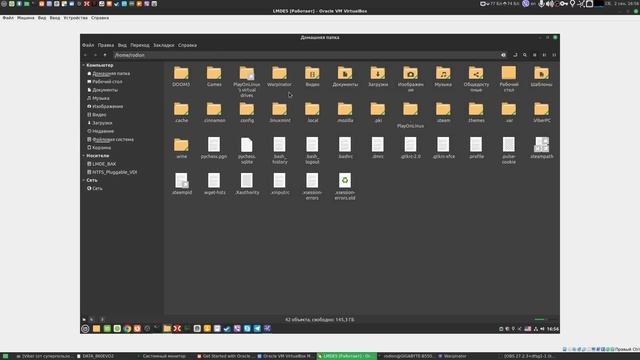Screen dimensions: 640x360
Task: Open the Games folder
Action: [x=214, y=76]
